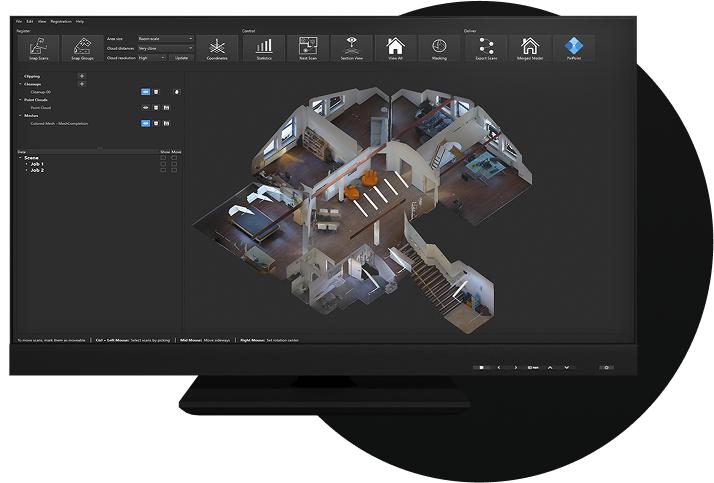Toggle Point Cloud visibility eye
This screenshot has height=483, width=714.
[145, 107]
